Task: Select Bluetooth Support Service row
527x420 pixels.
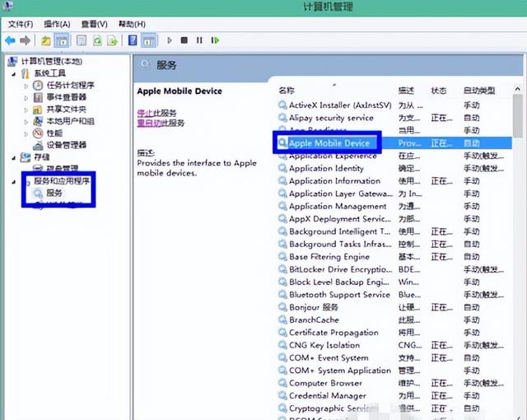Action: [x=395, y=295]
